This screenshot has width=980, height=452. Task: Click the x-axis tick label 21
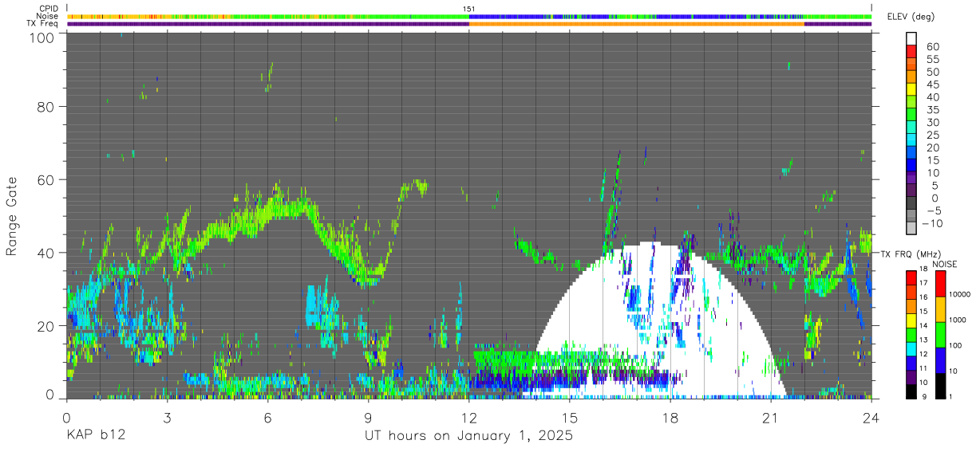[771, 417]
